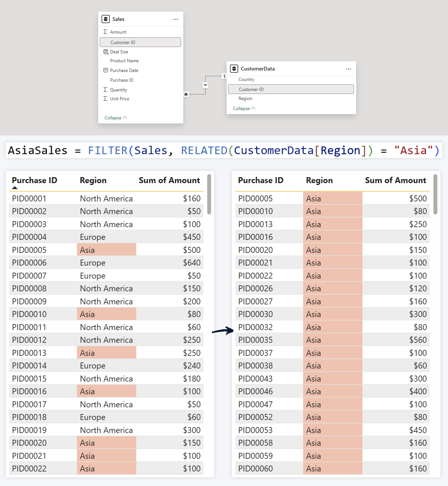Screen dimensions: 448x486
Task: Click the $640 amount cell
Action: point(192,263)
